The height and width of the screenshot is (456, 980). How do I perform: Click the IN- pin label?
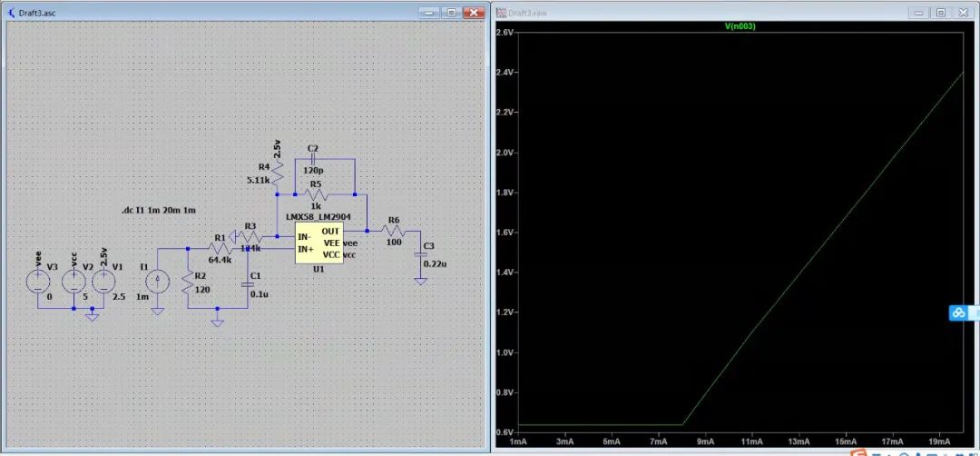[x=304, y=238]
